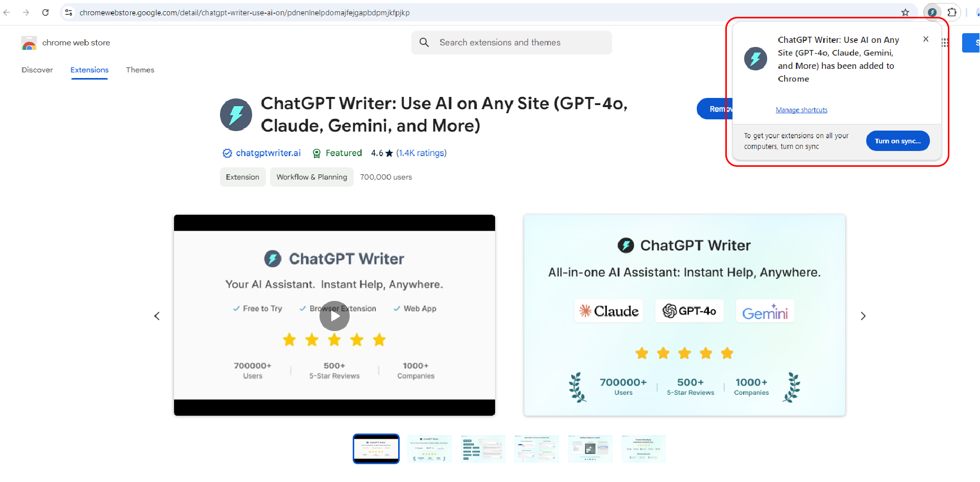The image size is (980, 482).
Task: Click the rating star icon next to 4.6
Action: click(389, 153)
